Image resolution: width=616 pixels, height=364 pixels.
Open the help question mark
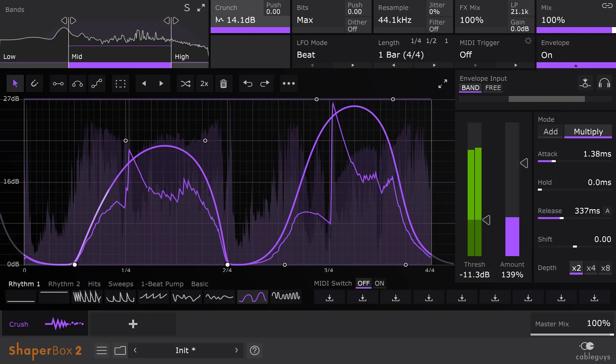255,350
